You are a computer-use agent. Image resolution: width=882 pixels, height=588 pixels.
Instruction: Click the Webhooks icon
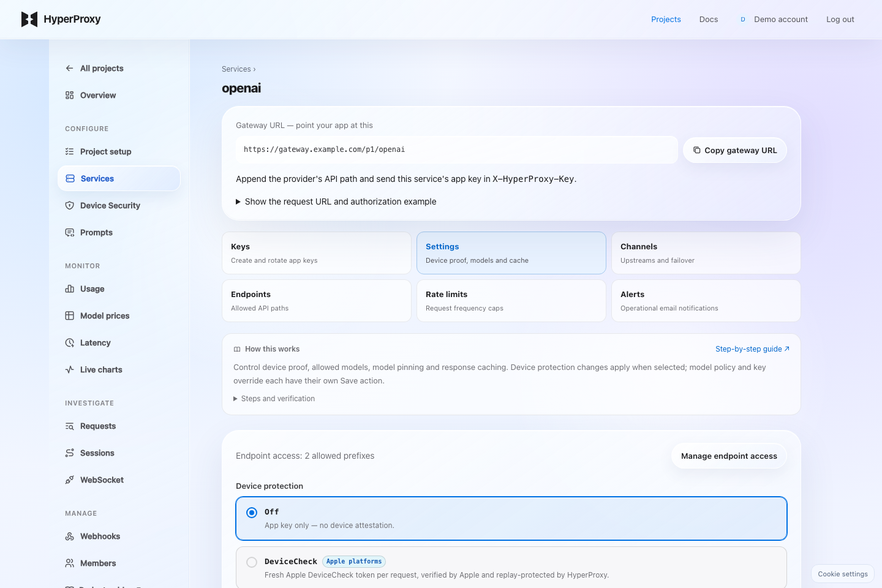click(x=70, y=537)
